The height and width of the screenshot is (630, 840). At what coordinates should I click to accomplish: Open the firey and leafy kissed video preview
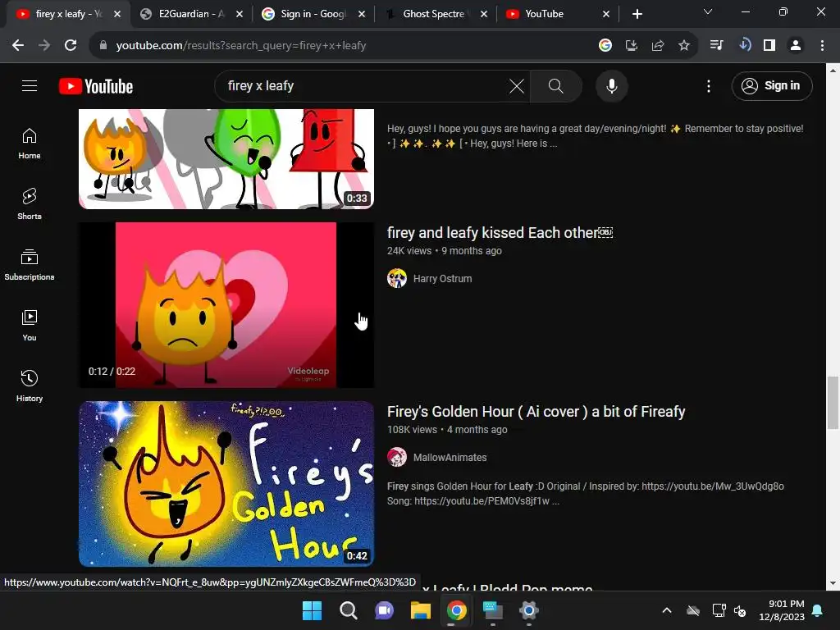click(226, 305)
